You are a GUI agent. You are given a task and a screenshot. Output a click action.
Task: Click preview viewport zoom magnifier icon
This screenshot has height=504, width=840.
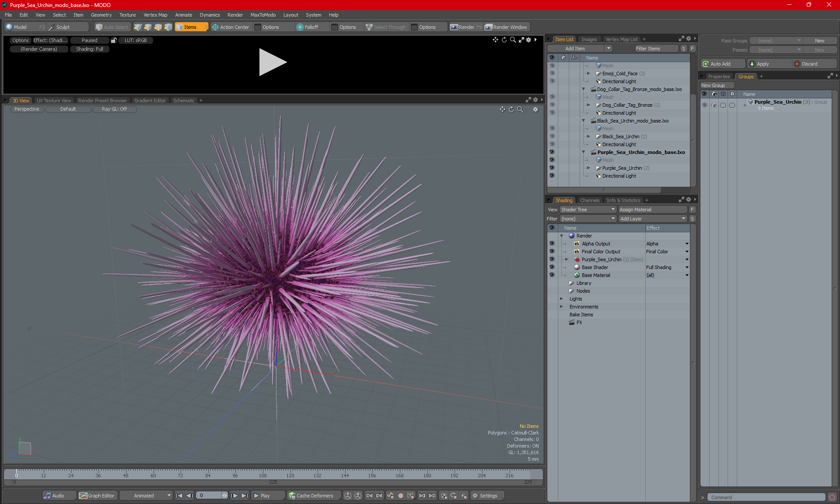513,40
